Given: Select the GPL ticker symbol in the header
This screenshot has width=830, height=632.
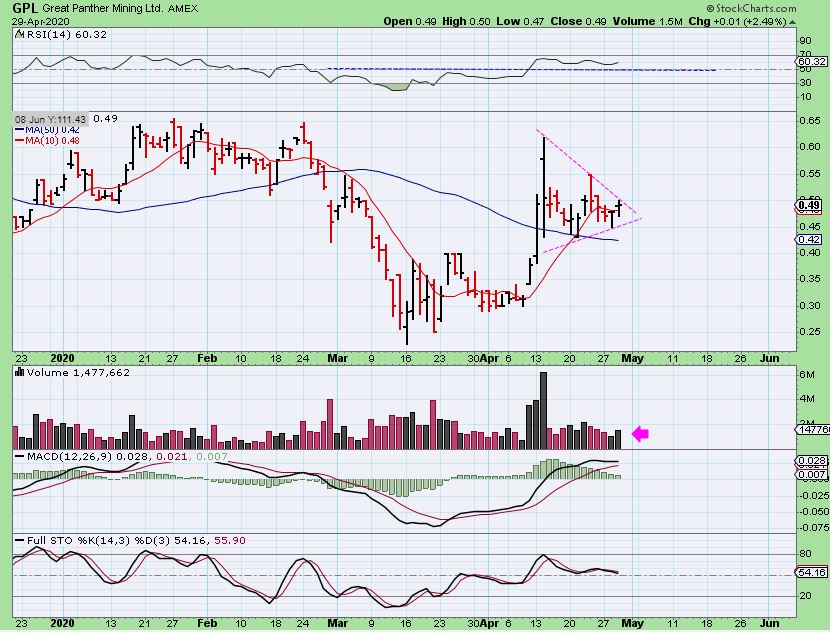Looking at the screenshot, I should click(25, 8).
